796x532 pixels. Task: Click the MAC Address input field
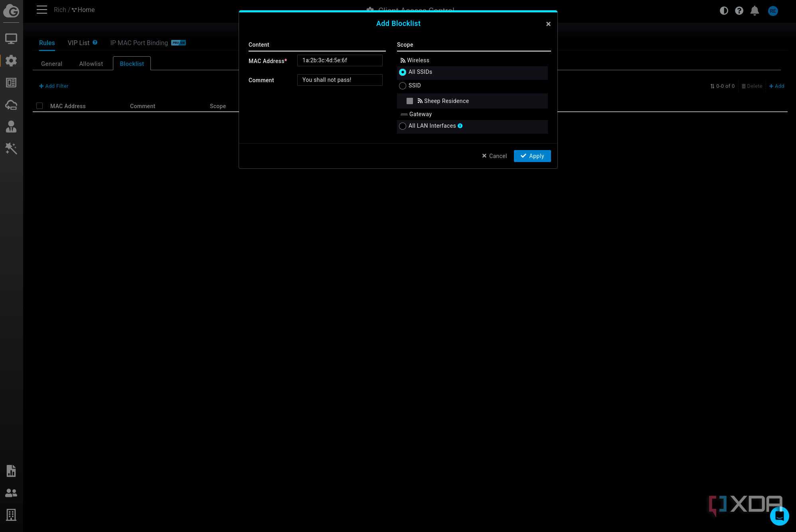click(340, 60)
